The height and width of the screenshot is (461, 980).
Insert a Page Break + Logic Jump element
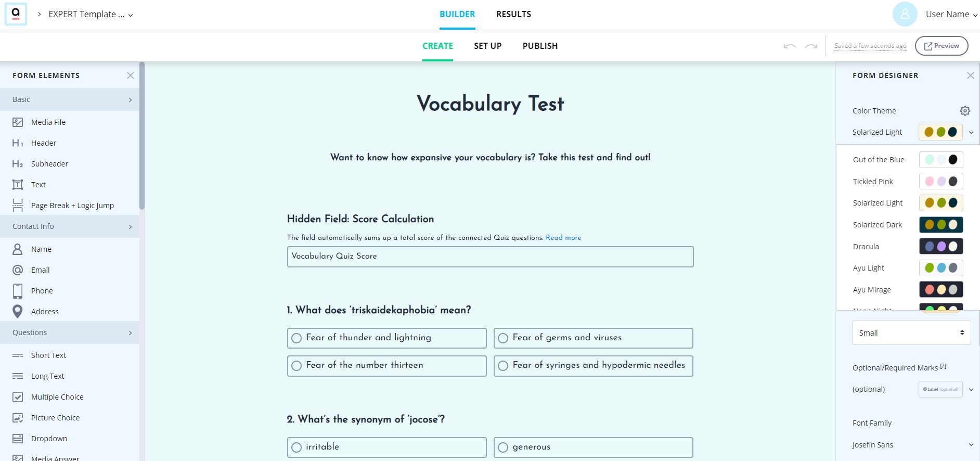tap(73, 205)
